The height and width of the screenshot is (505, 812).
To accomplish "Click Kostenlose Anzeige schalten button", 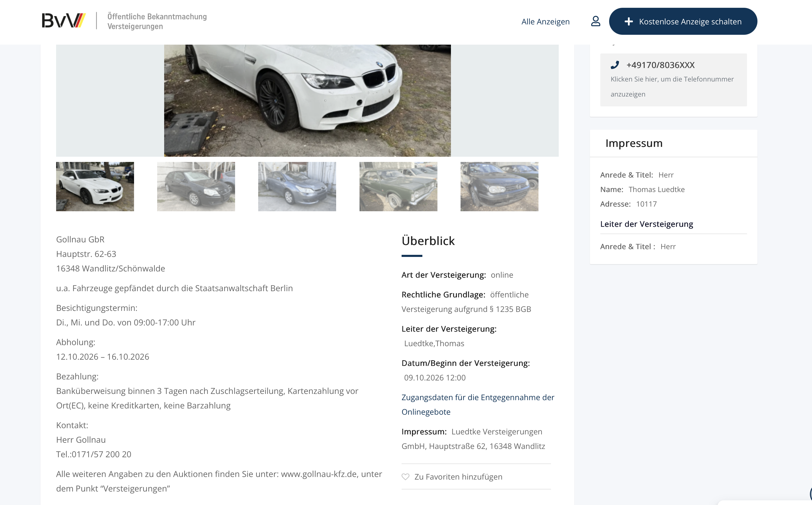I will [x=683, y=21].
